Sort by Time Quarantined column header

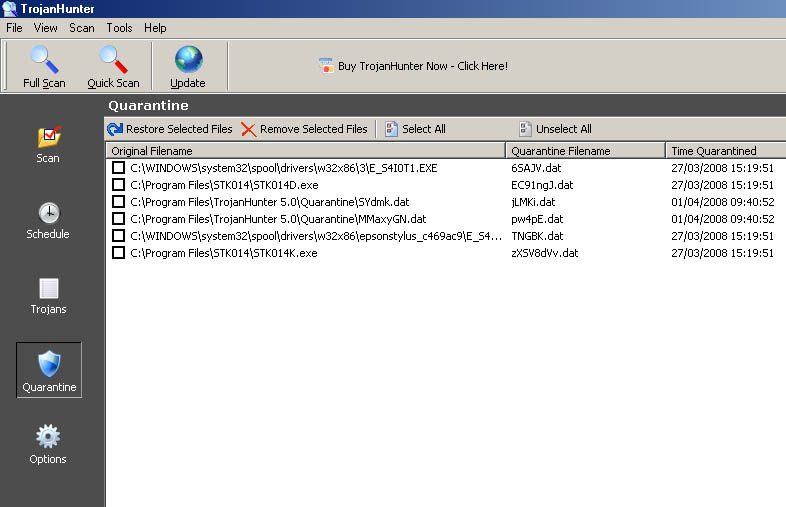pos(726,151)
